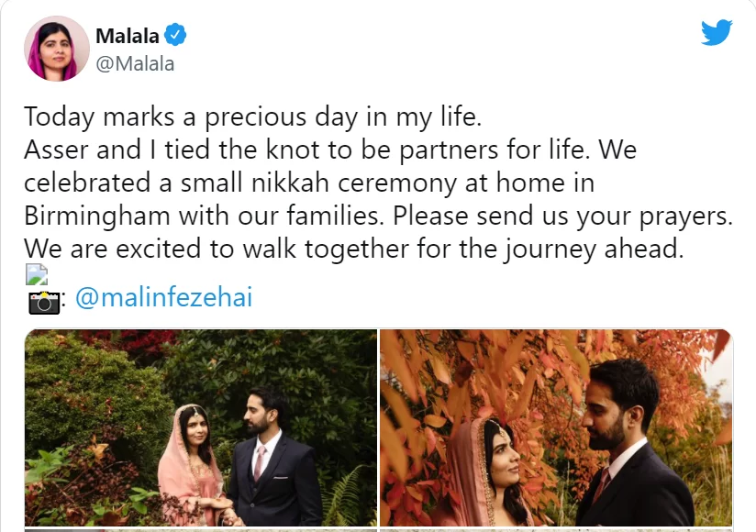Click the word "Asser" in the tweet
Image resolution: width=756 pixels, height=532 pixels.
pos(54,150)
